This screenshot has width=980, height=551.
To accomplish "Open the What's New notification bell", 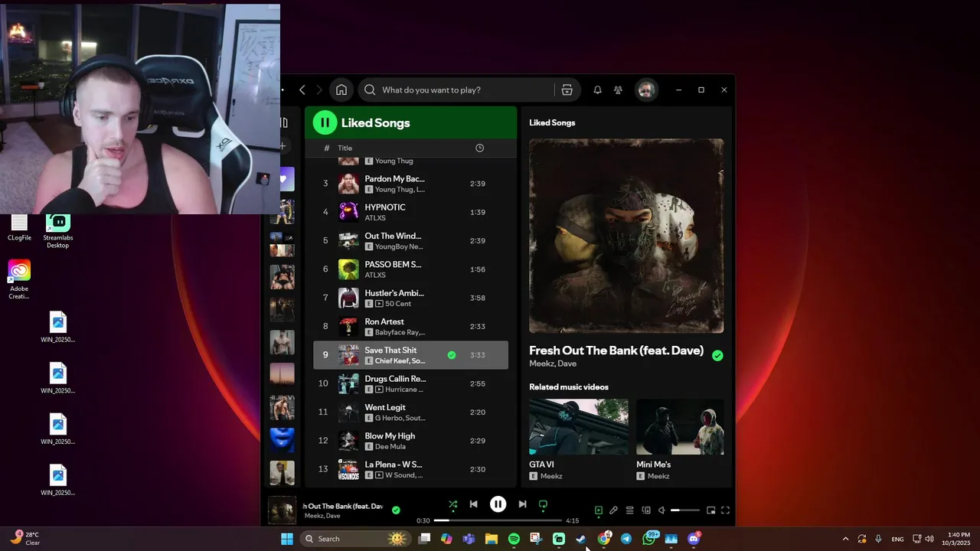I will coord(597,90).
